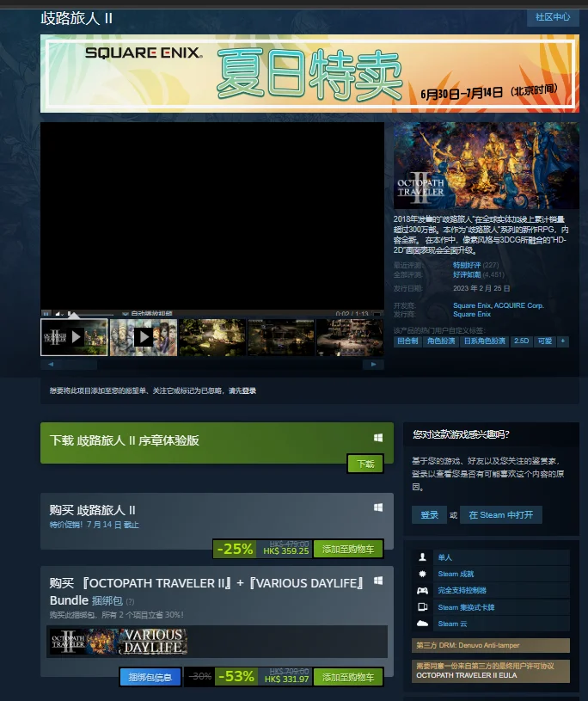Pause the trailer video
The height and width of the screenshot is (701, 588).
coord(46,314)
